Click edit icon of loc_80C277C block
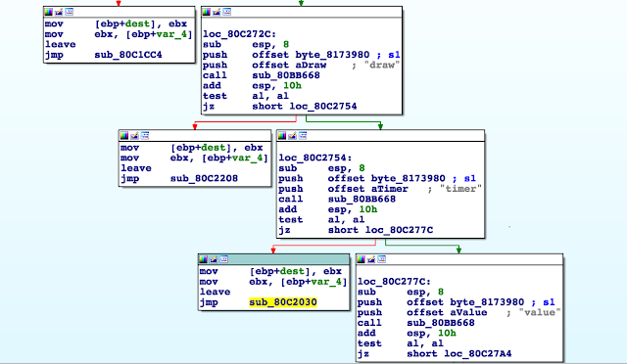627x364 pixels. (371, 259)
